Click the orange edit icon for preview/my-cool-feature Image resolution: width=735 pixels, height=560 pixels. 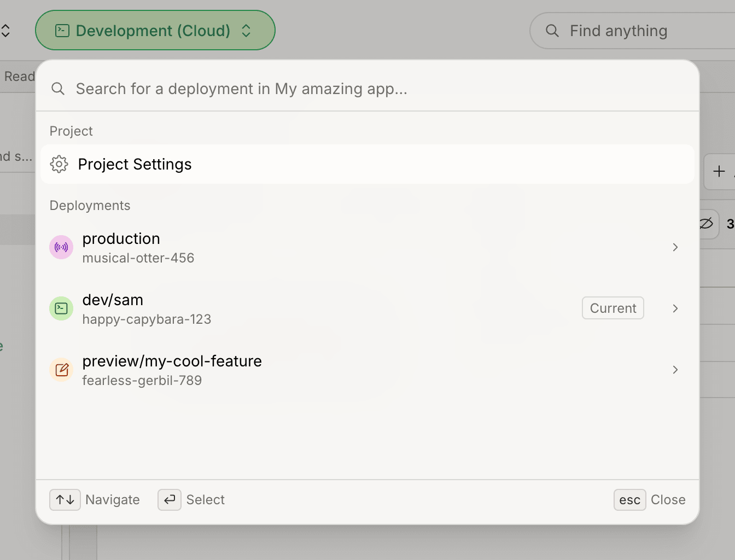coord(61,370)
